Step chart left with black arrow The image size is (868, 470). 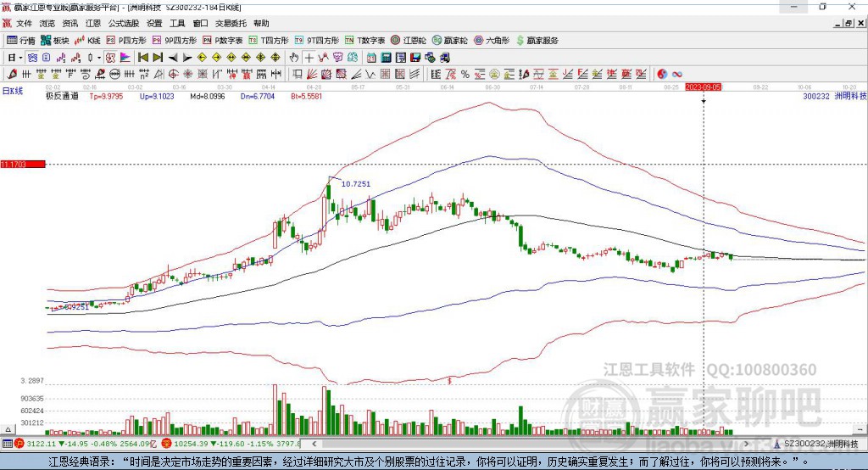tap(173, 58)
